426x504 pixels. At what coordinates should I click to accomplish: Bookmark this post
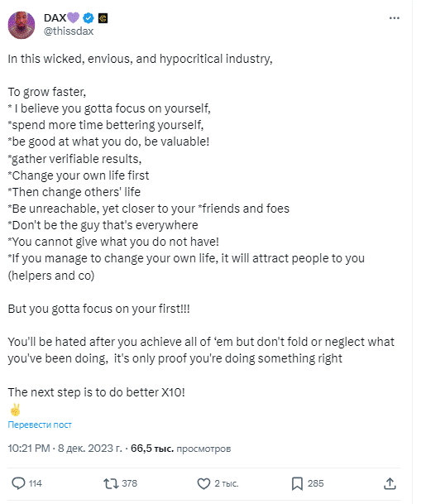click(x=297, y=483)
